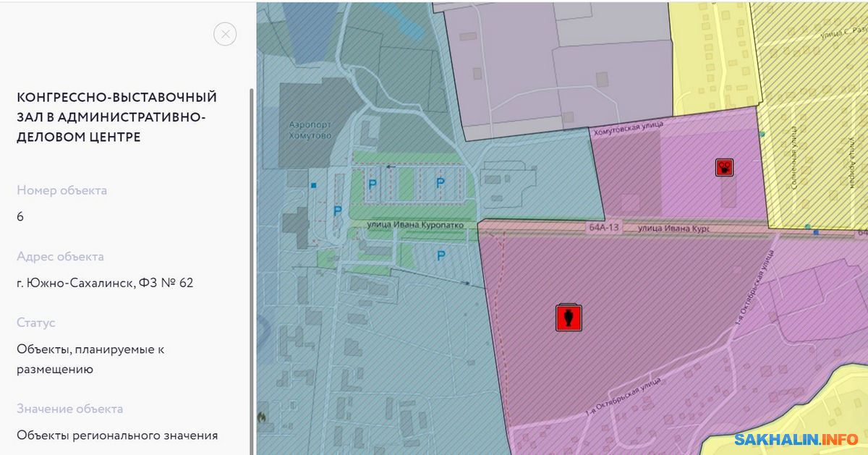Click the parking icon nearest the airport building

tap(337, 211)
